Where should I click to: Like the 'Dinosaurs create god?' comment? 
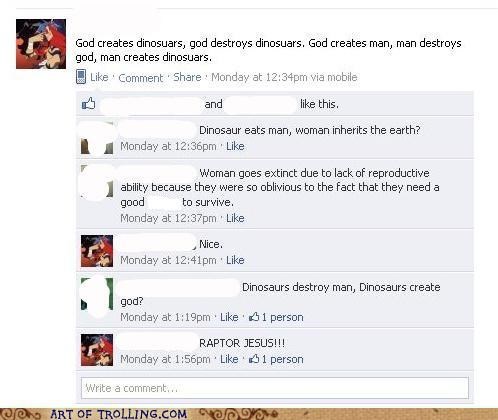pos(229,317)
